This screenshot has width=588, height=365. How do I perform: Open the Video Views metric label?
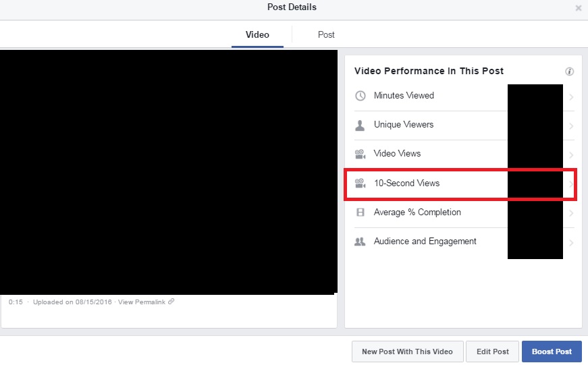[397, 154]
